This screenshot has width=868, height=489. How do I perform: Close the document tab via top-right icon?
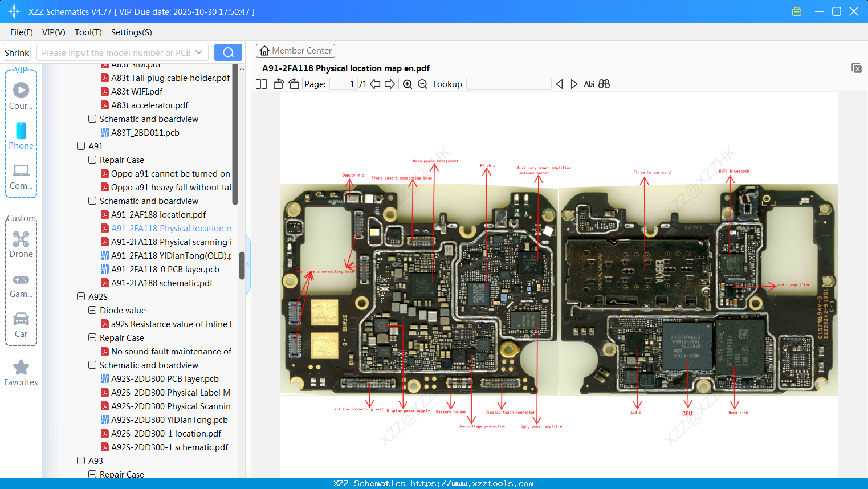[856, 68]
